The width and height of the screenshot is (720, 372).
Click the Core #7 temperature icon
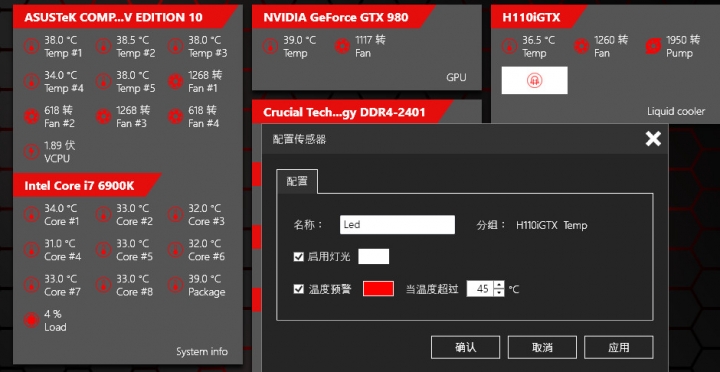(31, 285)
